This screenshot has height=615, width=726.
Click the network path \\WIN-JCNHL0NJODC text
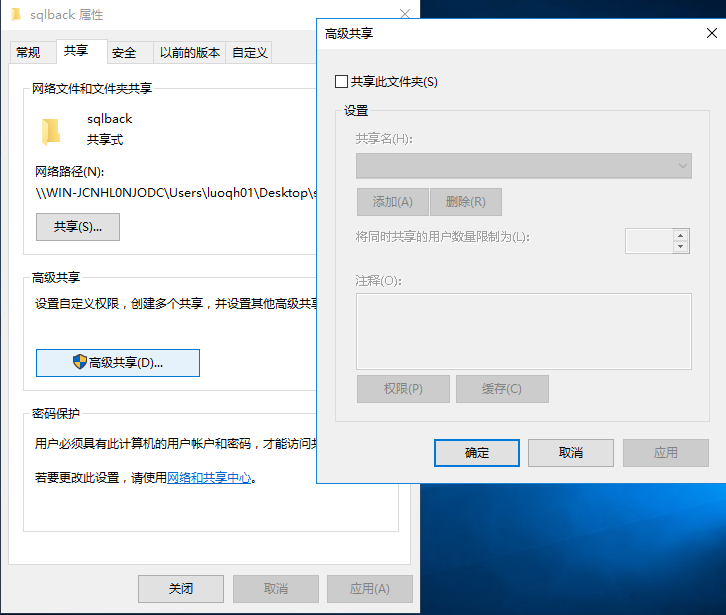click(x=176, y=193)
